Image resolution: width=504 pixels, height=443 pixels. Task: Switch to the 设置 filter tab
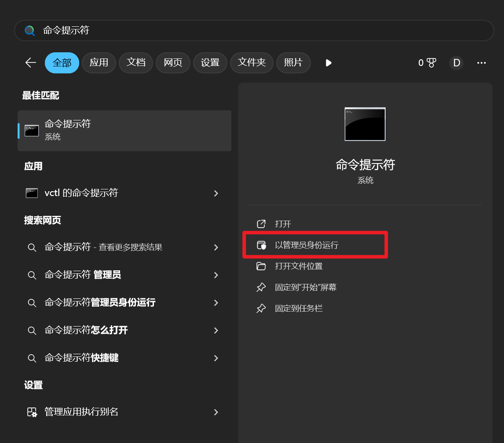coord(210,63)
